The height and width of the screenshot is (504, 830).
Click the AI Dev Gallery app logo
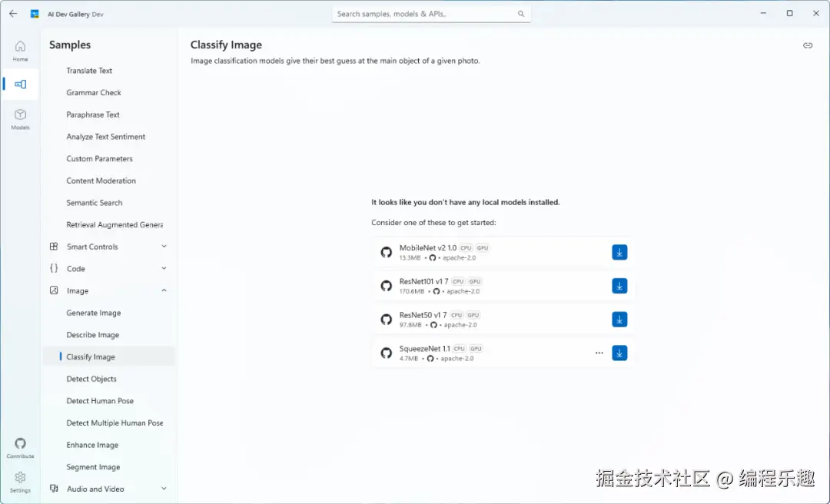click(35, 14)
